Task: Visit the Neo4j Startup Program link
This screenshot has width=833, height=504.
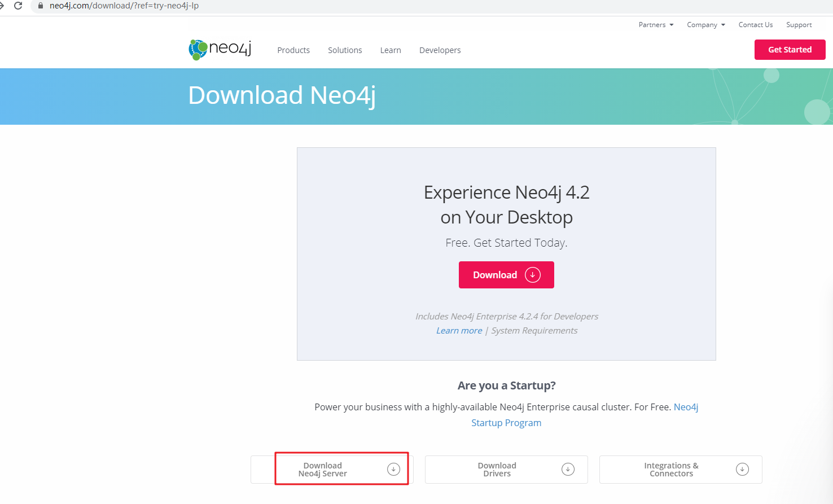Action: point(506,423)
